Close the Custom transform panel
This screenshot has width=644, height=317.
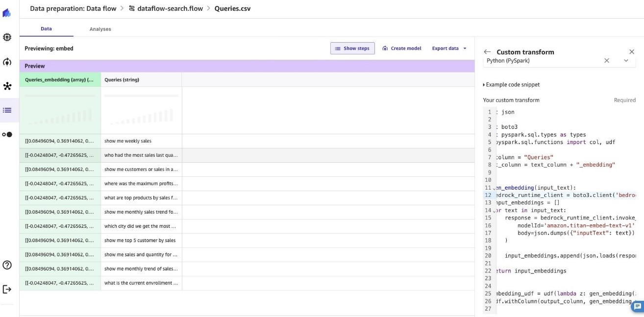[632, 52]
